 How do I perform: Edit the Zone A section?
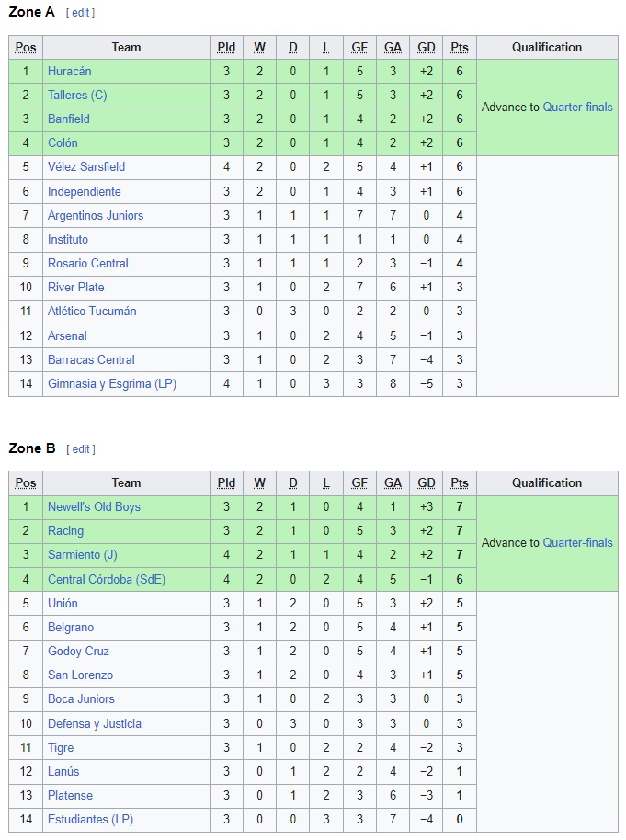(81, 13)
